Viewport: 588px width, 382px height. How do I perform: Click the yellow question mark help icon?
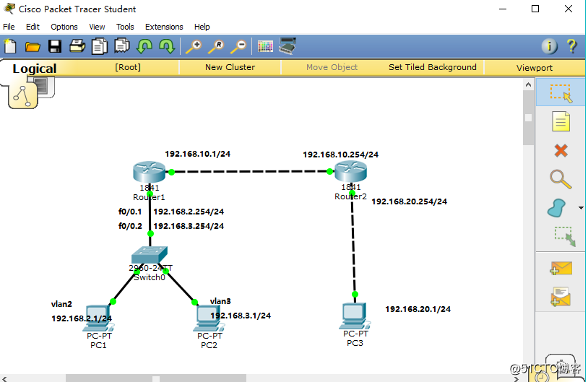pos(571,46)
